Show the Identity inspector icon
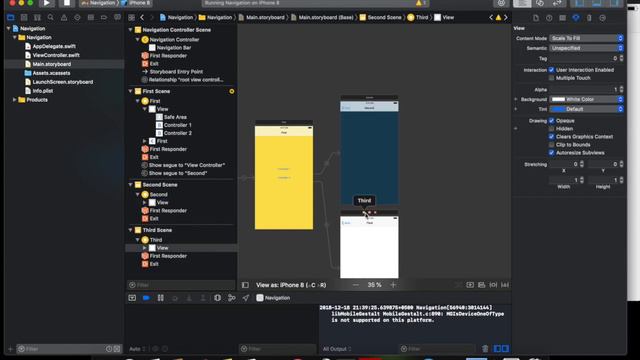Screen dimensions: 640x360 pyautogui.click(x=562, y=18)
